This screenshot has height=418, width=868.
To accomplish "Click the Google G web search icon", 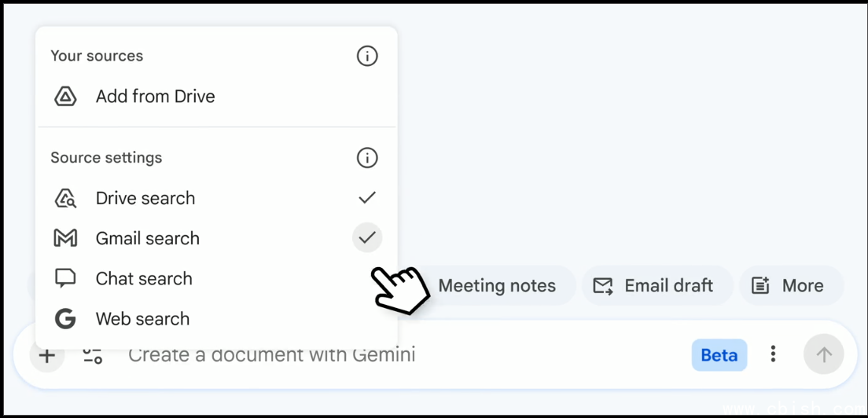I will click(x=65, y=319).
